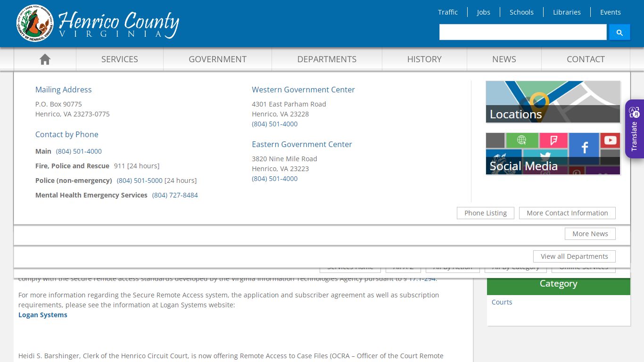Open the Traffic top link
The height and width of the screenshot is (362, 644).
pyautogui.click(x=448, y=12)
